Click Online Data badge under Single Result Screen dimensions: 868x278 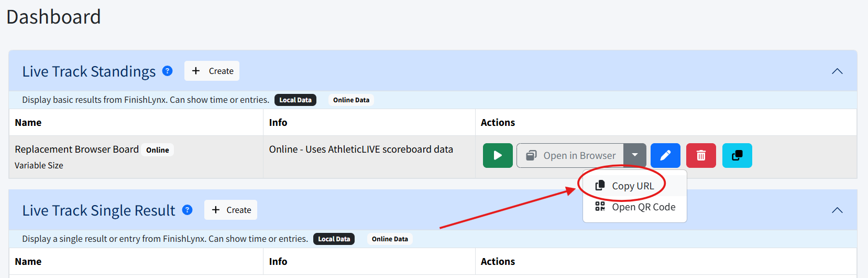coord(390,239)
